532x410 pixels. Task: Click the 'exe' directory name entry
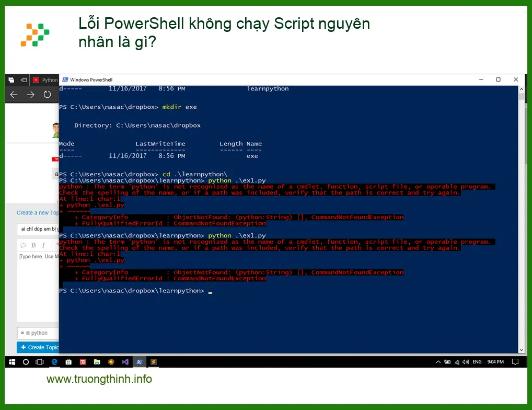252,156
